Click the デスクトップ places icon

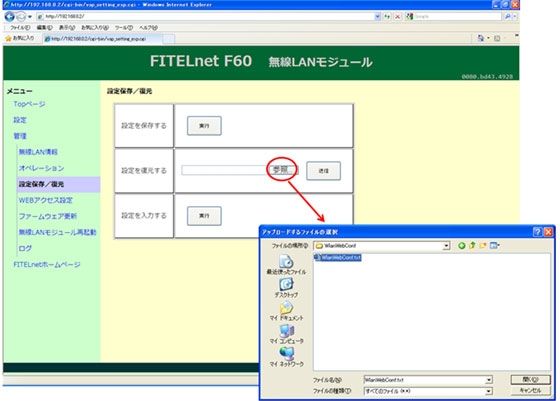point(286,288)
